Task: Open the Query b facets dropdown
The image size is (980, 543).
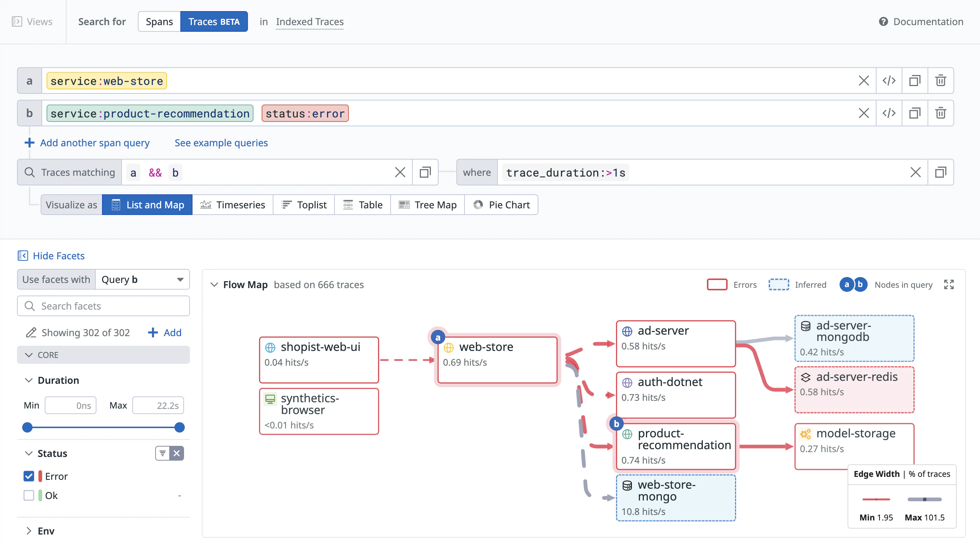Action: 142,280
